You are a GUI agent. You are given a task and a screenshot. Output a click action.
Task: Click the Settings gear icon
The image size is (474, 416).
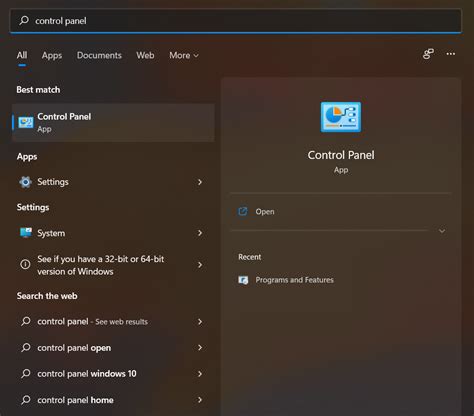pyautogui.click(x=25, y=182)
